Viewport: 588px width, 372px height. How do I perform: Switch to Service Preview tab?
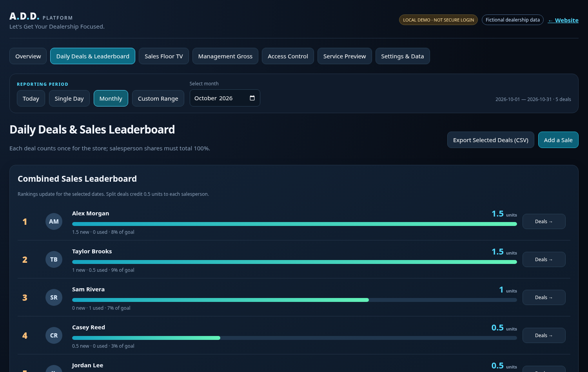click(345, 56)
